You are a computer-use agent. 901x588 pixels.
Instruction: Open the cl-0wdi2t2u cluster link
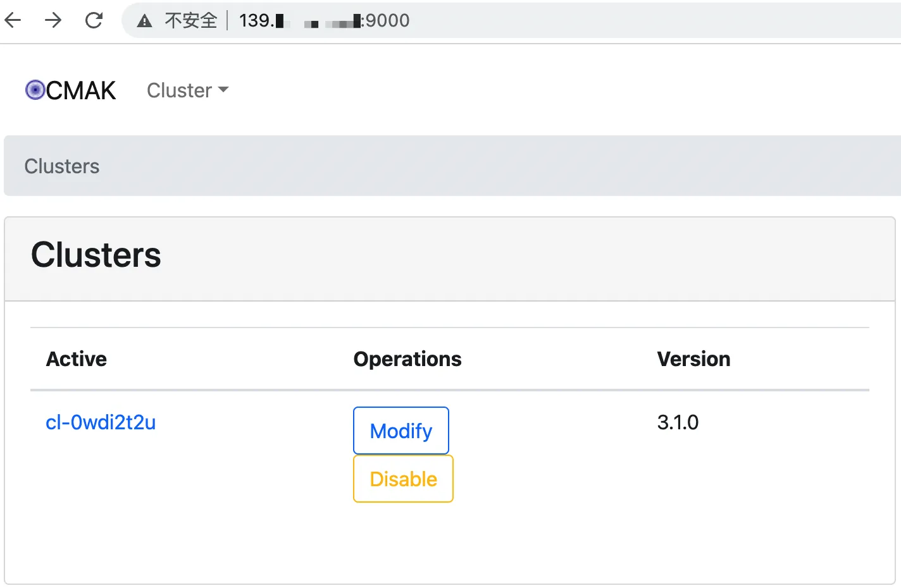point(101,422)
